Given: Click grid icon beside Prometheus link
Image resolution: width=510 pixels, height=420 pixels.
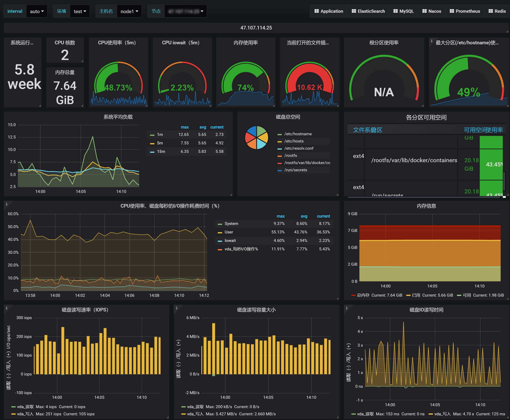Looking at the screenshot, I should (452, 11).
